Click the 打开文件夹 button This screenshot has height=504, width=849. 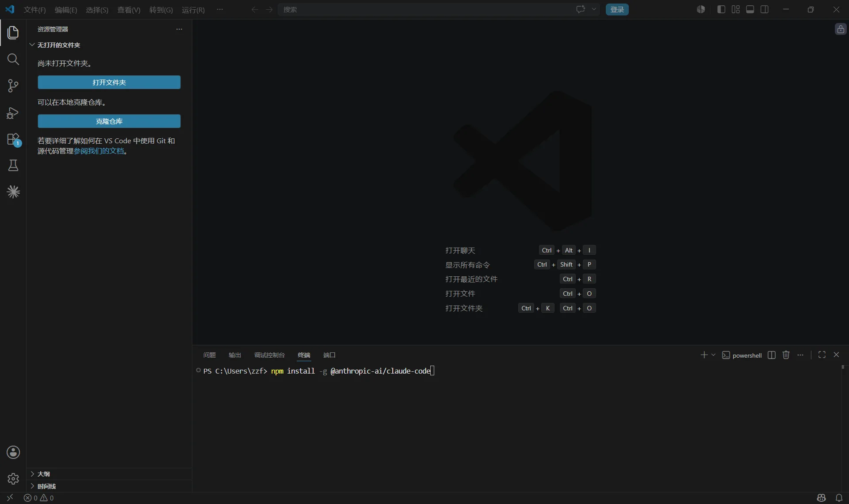109,82
